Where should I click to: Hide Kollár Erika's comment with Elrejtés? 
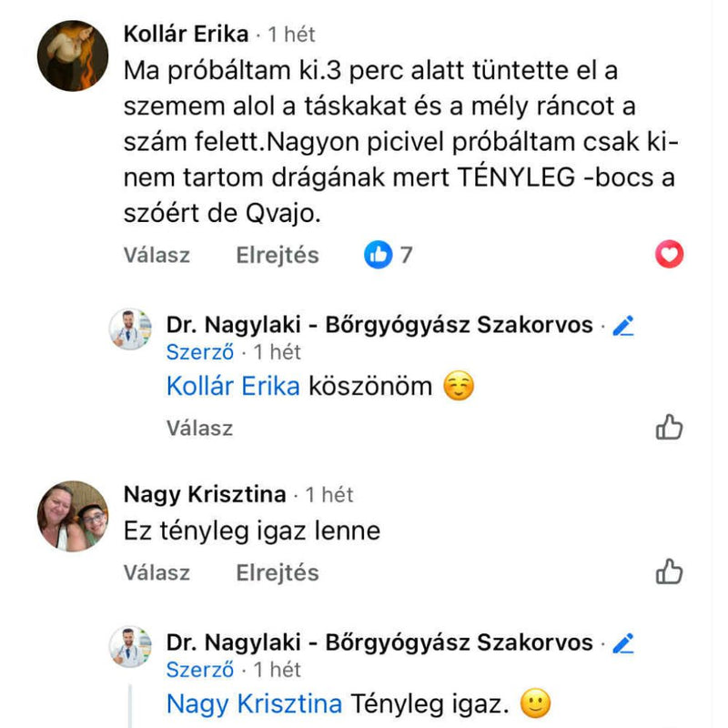click(278, 256)
